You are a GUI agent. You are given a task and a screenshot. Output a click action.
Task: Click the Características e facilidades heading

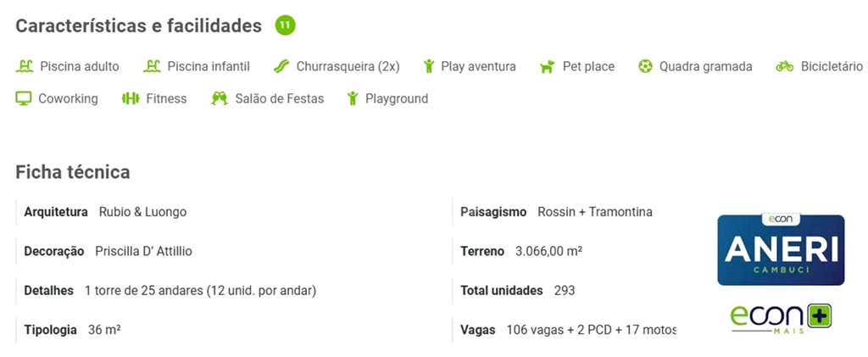point(138,26)
